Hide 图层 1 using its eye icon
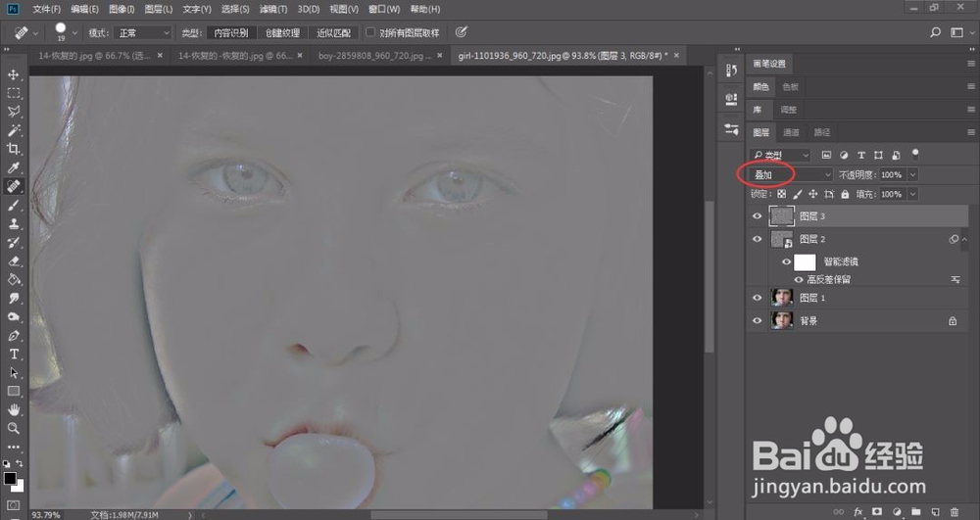980x520 pixels. (757, 298)
